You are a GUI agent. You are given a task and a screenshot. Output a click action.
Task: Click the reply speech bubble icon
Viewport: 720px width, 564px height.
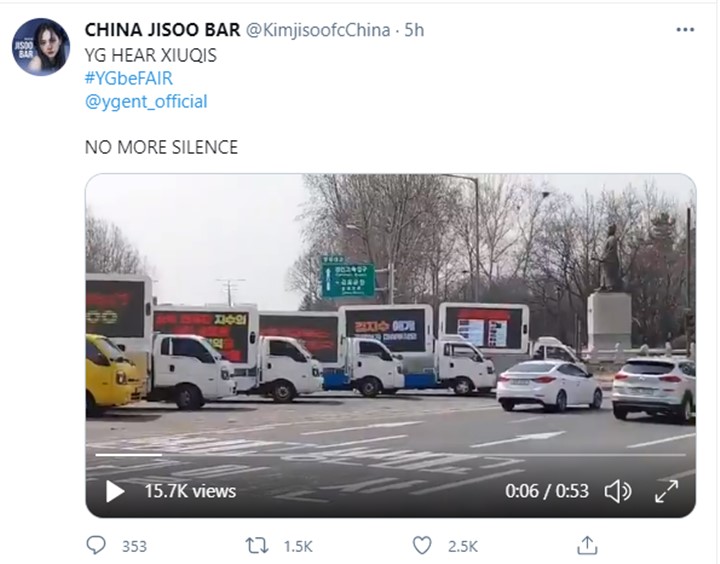(96, 546)
